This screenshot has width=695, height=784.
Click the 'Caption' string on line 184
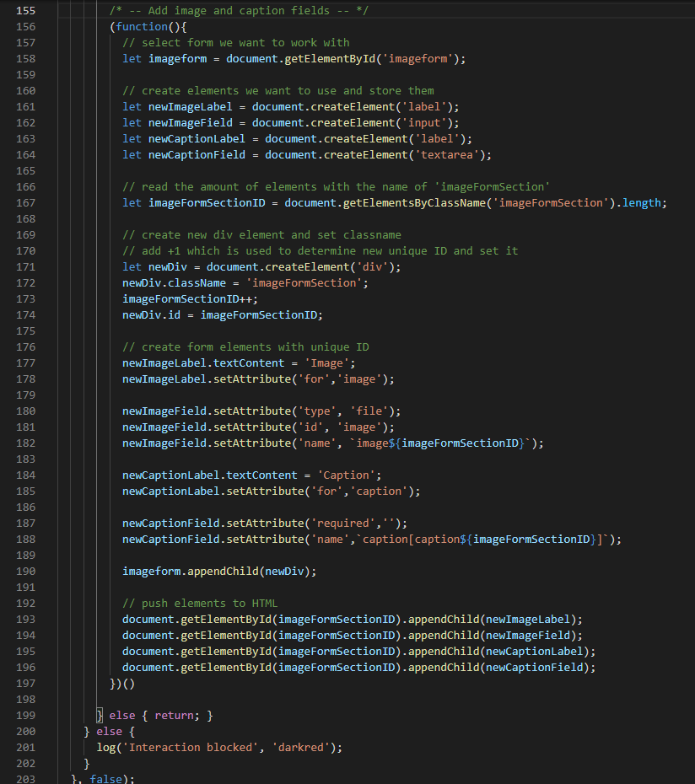click(x=347, y=475)
